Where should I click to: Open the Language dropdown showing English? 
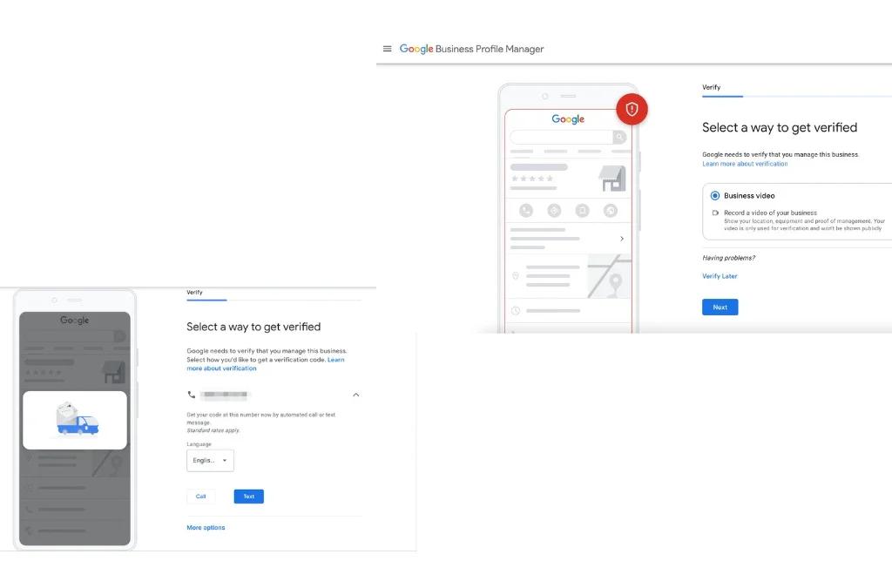tap(209, 460)
